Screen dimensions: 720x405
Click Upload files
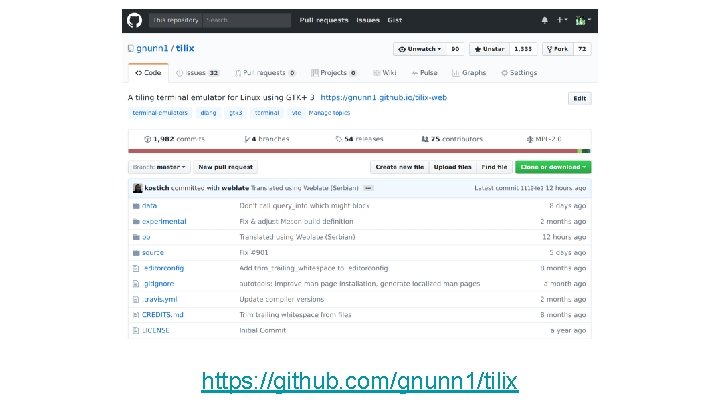click(452, 167)
